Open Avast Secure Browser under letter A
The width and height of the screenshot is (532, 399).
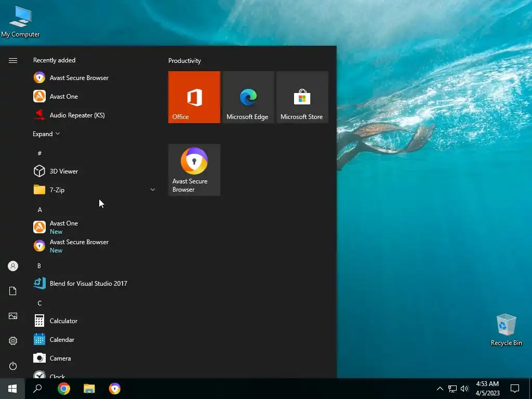tap(94, 246)
